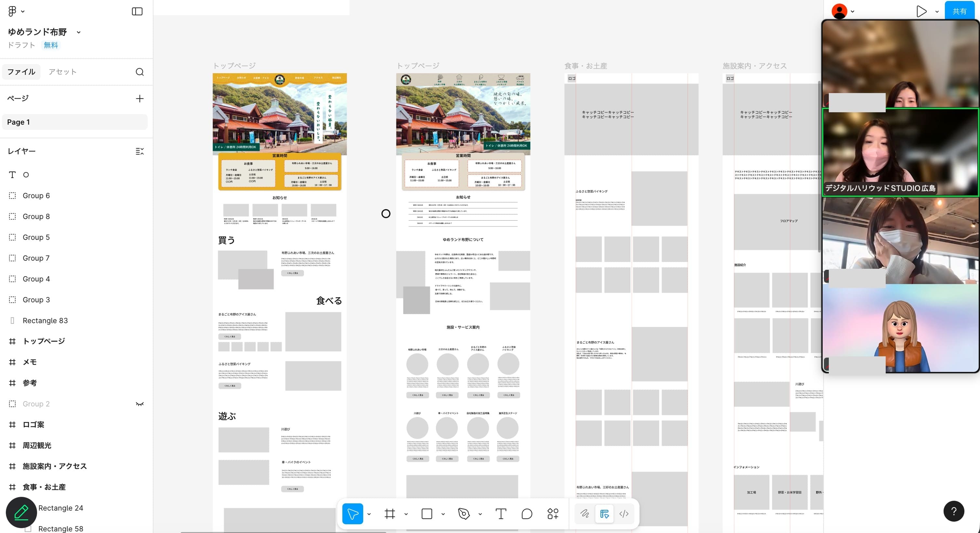
Task: Show the hidden Group 2 layer
Action: click(139, 404)
